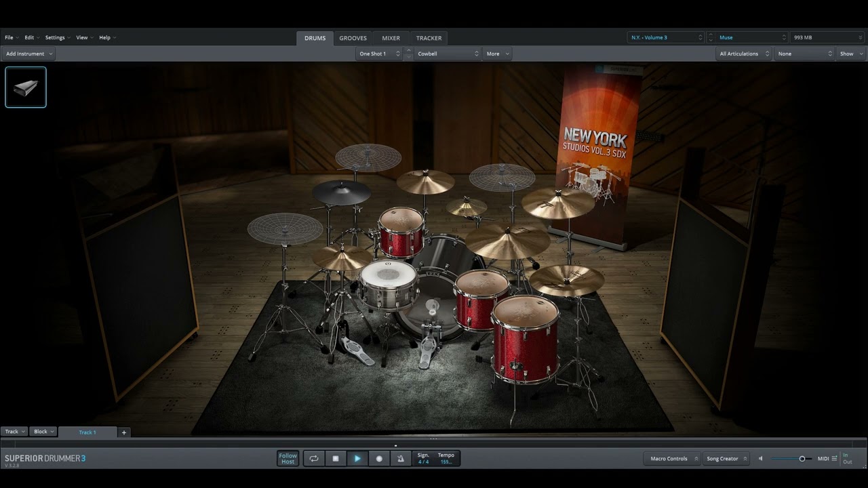This screenshot has width=868, height=488.
Task: Switch to the Mixer tab
Action: point(391,38)
